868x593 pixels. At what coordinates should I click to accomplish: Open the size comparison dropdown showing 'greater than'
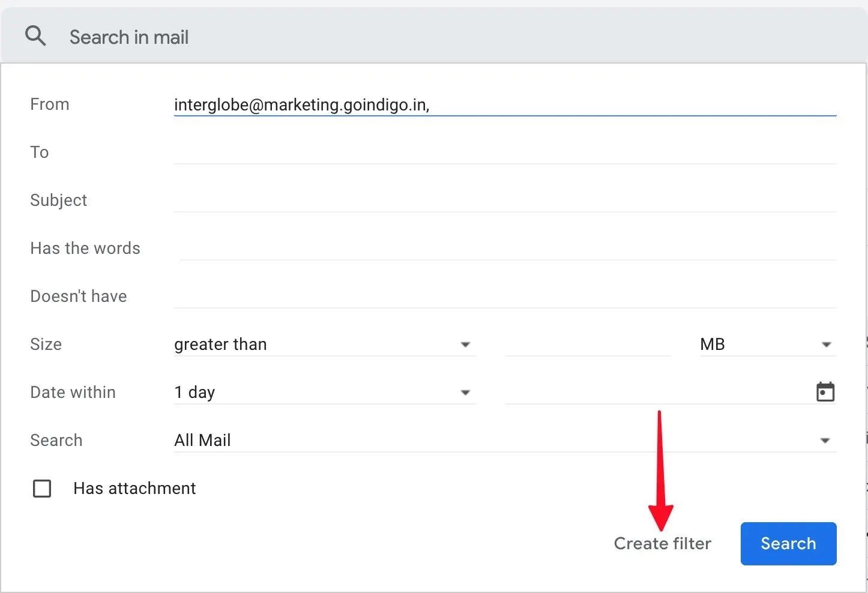324,345
